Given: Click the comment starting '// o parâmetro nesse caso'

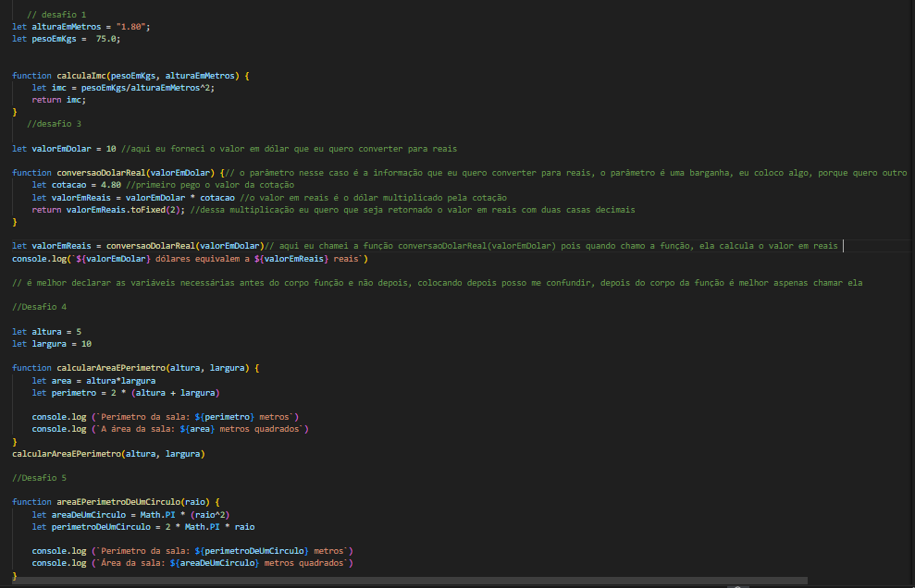Looking at the screenshot, I should (566, 173).
